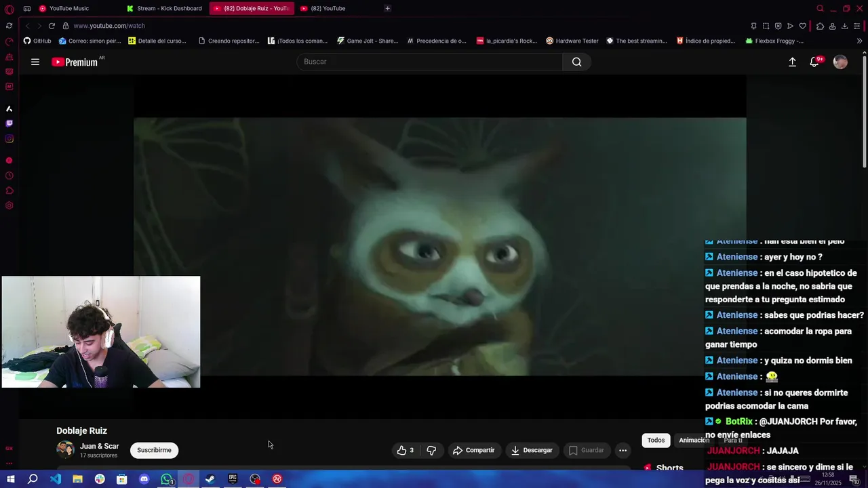Open the YouTube account avatar menu
The image size is (868, 488).
(840, 62)
